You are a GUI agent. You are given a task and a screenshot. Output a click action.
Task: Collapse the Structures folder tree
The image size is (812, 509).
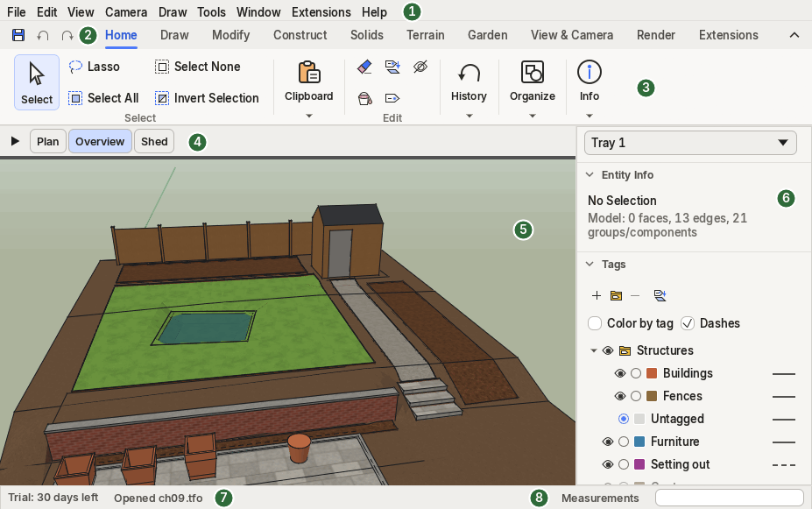pos(594,350)
